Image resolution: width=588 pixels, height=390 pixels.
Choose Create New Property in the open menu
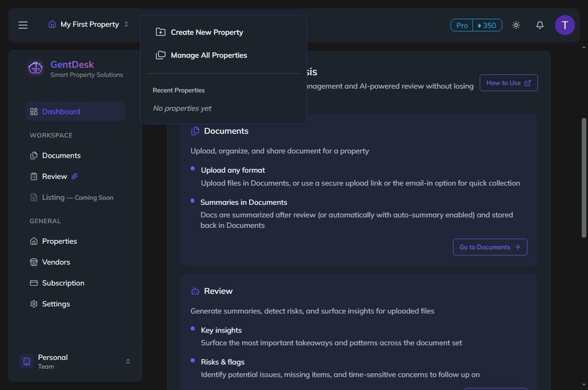point(206,32)
